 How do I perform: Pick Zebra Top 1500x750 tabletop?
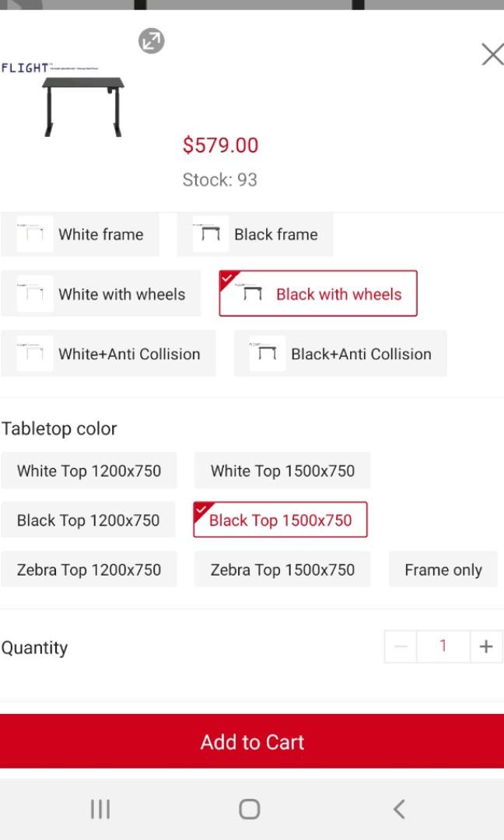click(282, 569)
